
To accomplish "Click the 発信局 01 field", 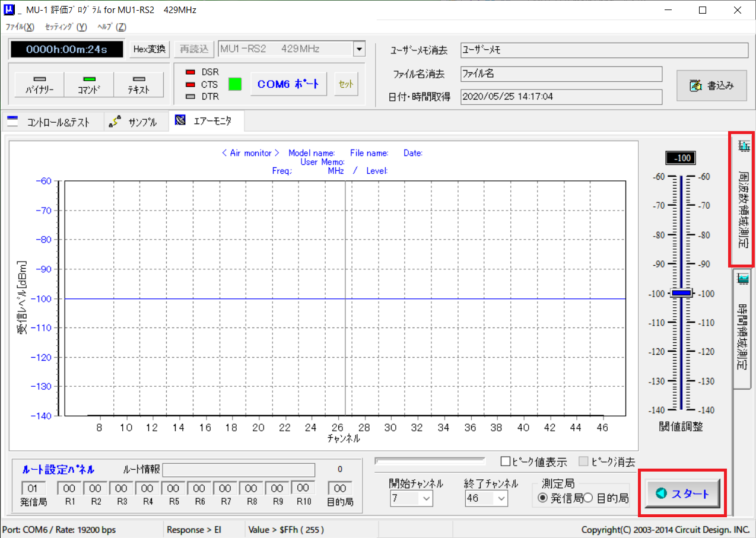I will tap(33, 488).
